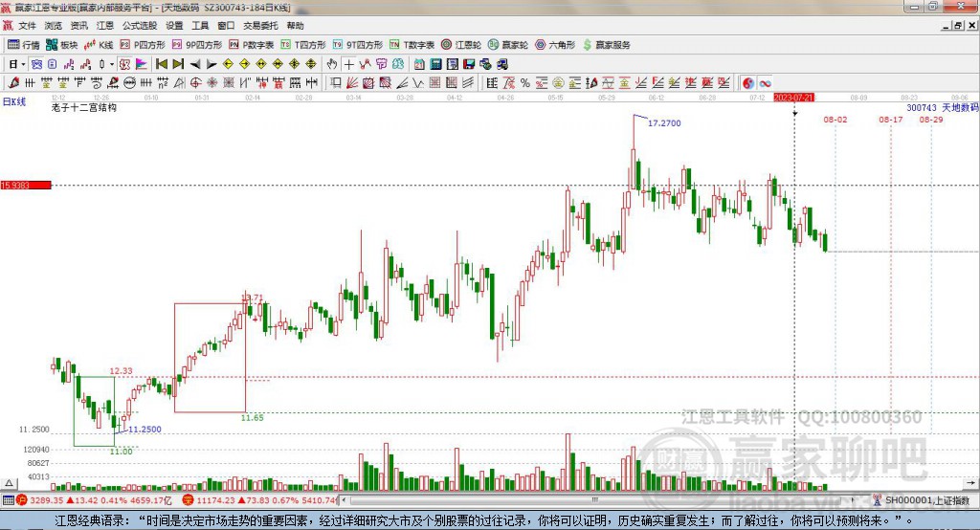Screen dimensions: 980x530
Task: Click the 深 index status icon
Action: (x=188, y=500)
